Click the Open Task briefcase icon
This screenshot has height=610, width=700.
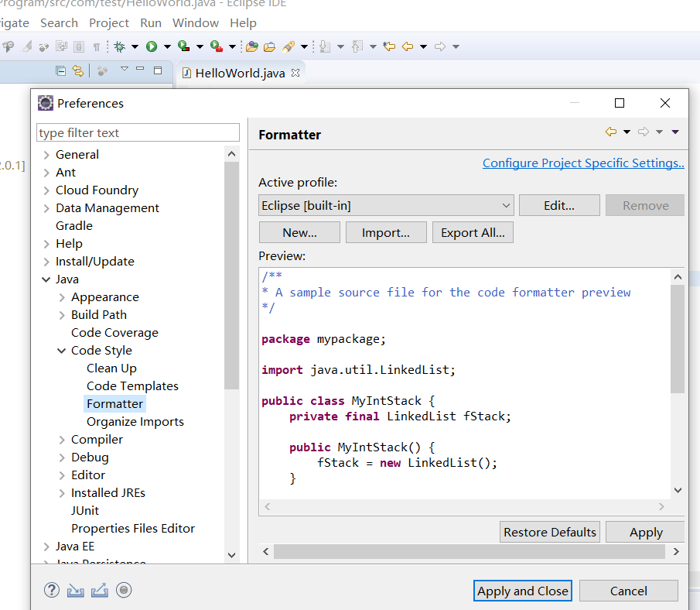tap(270, 46)
